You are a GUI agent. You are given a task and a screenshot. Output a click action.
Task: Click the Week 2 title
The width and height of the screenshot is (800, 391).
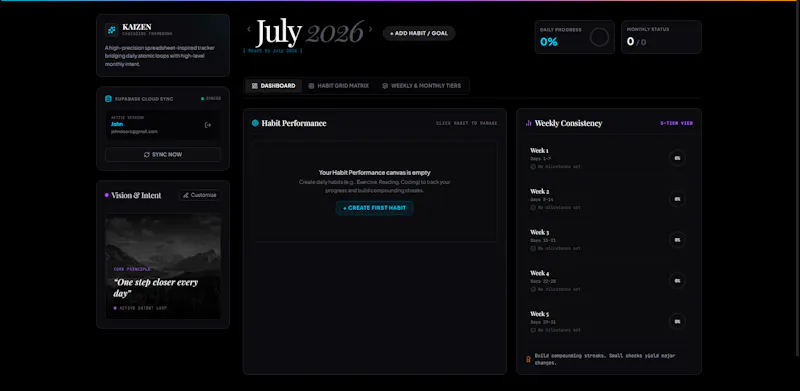pyautogui.click(x=539, y=191)
